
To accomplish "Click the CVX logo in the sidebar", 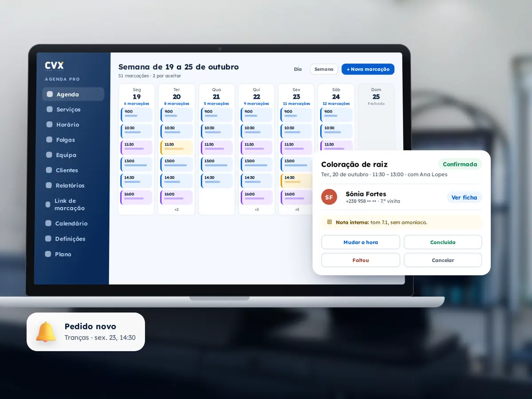I will tap(54, 66).
